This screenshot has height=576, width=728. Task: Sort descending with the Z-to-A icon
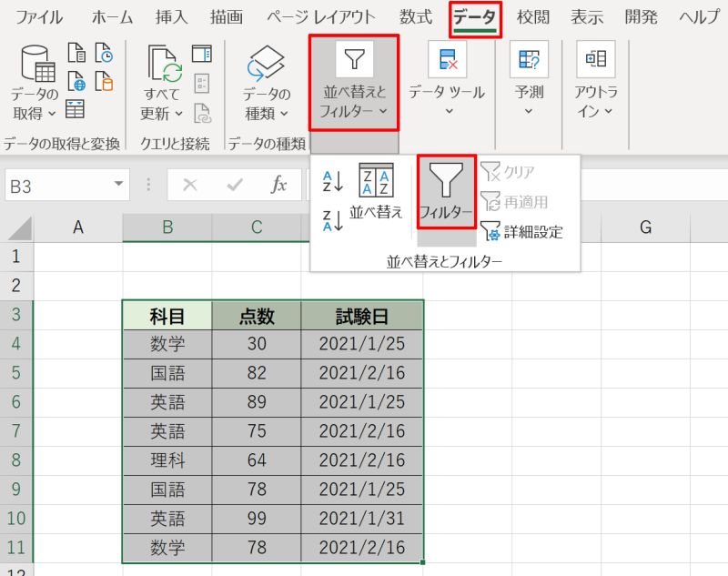point(332,220)
